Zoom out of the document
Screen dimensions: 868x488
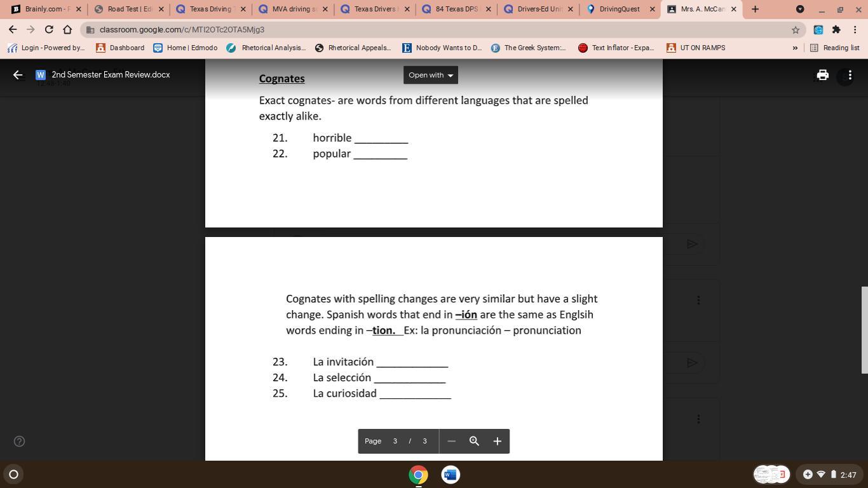point(452,441)
